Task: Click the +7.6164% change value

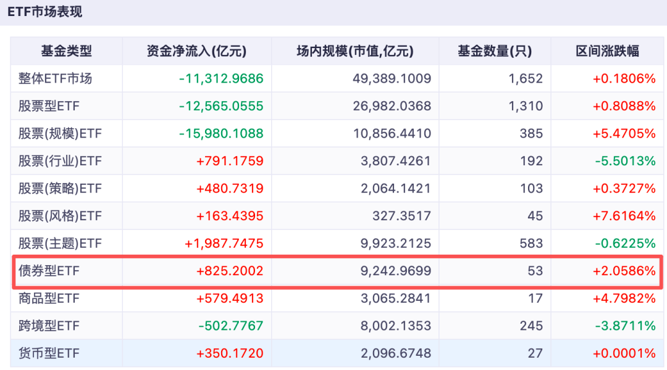Action: pyautogui.click(x=624, y=216)
